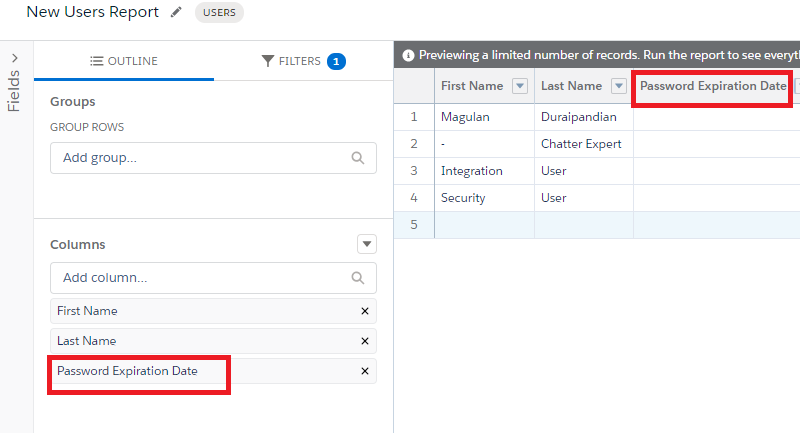Click the Chatter Expert last name cell

(581, 144)
